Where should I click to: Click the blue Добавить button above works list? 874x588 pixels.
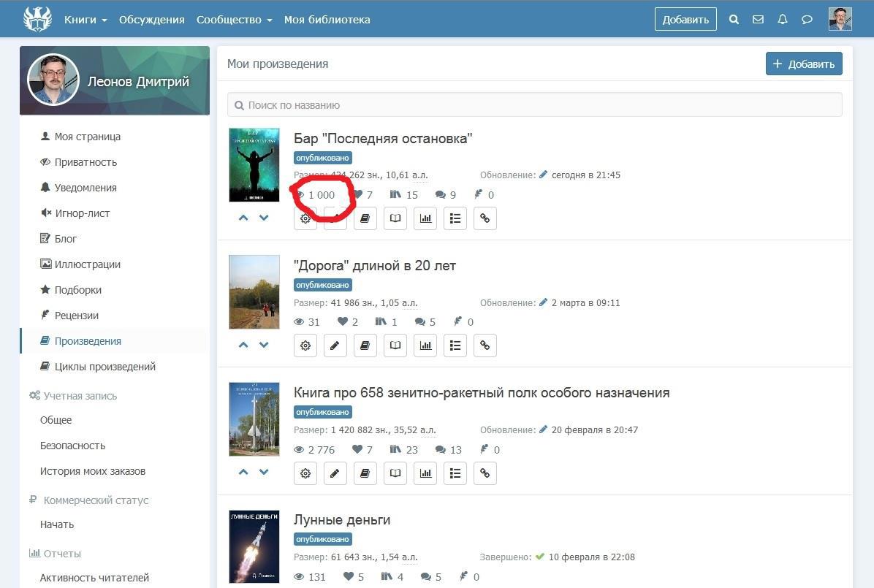pos(804,64)
